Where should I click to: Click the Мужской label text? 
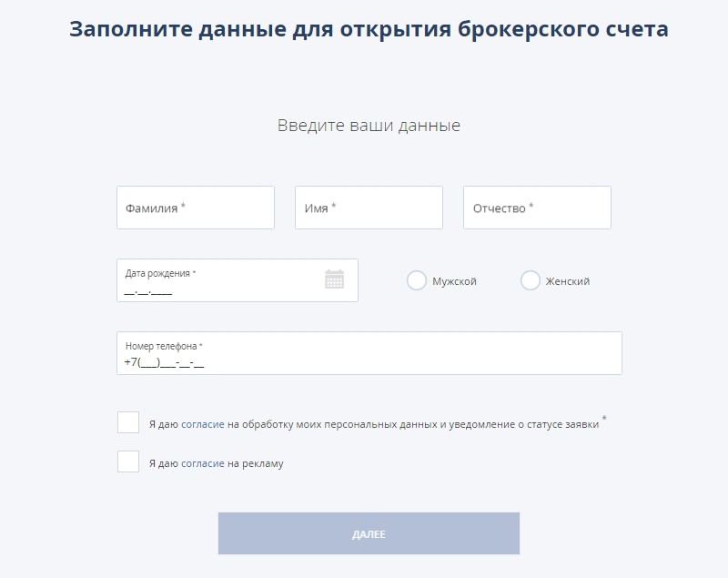click(x=454, y=282)
